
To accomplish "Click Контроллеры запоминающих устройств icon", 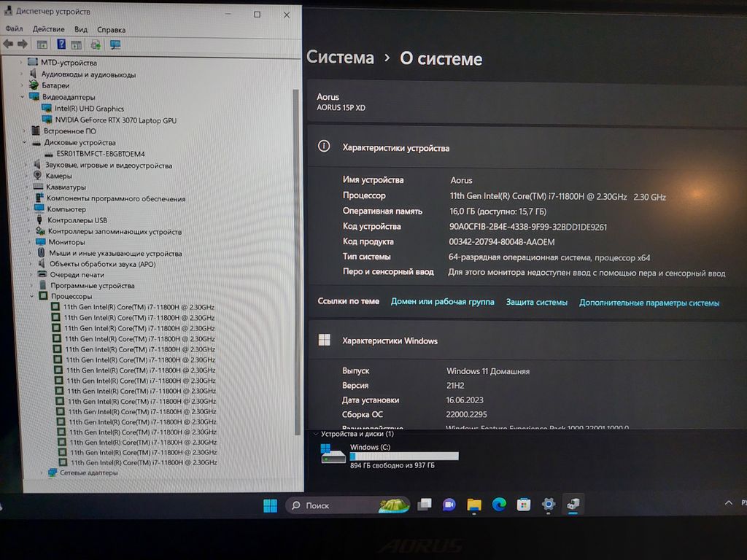I will 41,231.
